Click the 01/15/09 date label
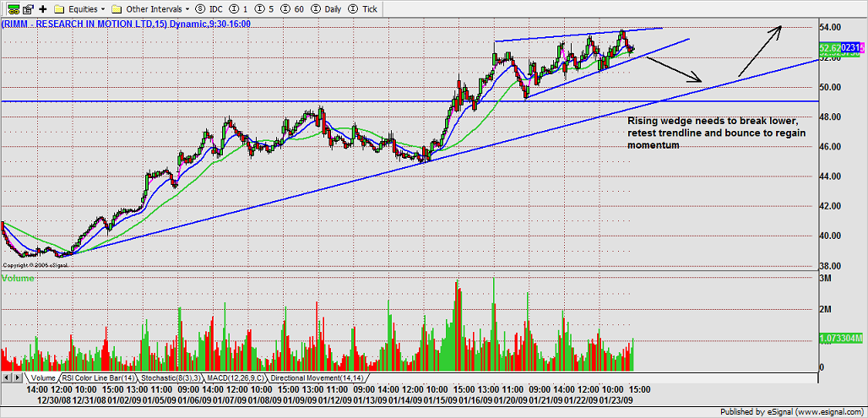868x418 pixels. click(x=439, y=399)
